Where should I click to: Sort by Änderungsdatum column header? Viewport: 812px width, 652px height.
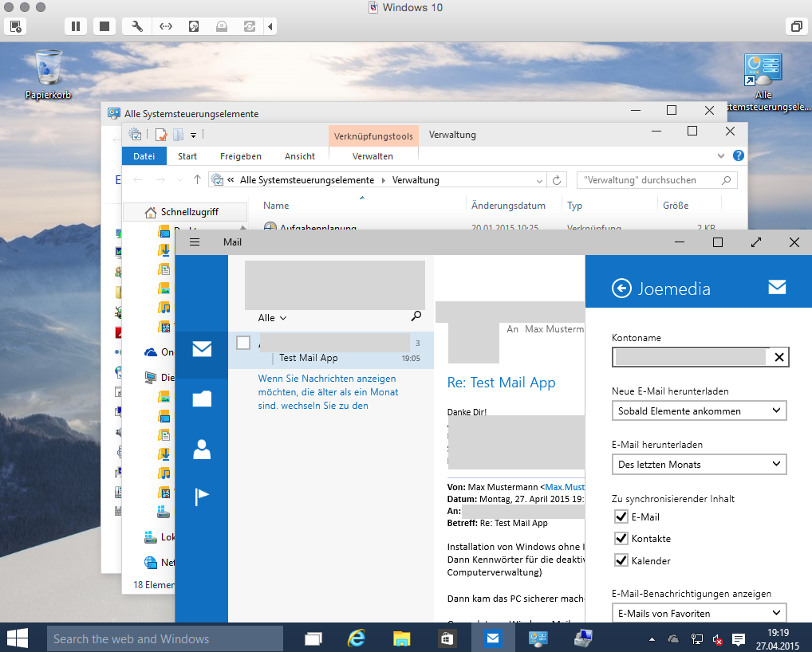[508, 206]
